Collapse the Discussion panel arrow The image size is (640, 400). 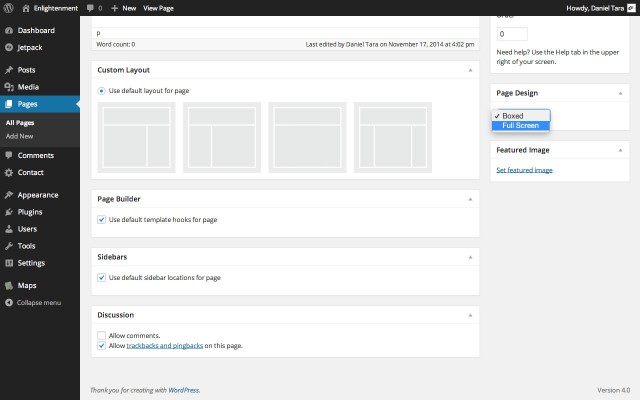click(x=470, y=315)
